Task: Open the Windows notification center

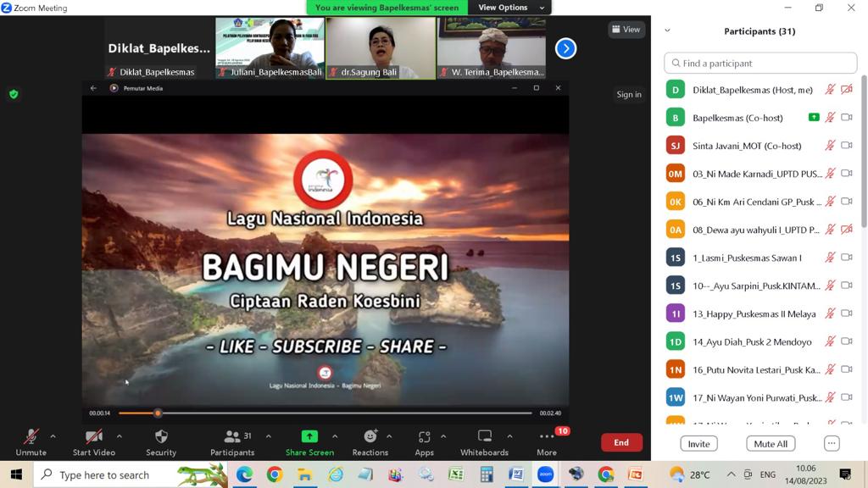Action: click(x=845, y=474)
